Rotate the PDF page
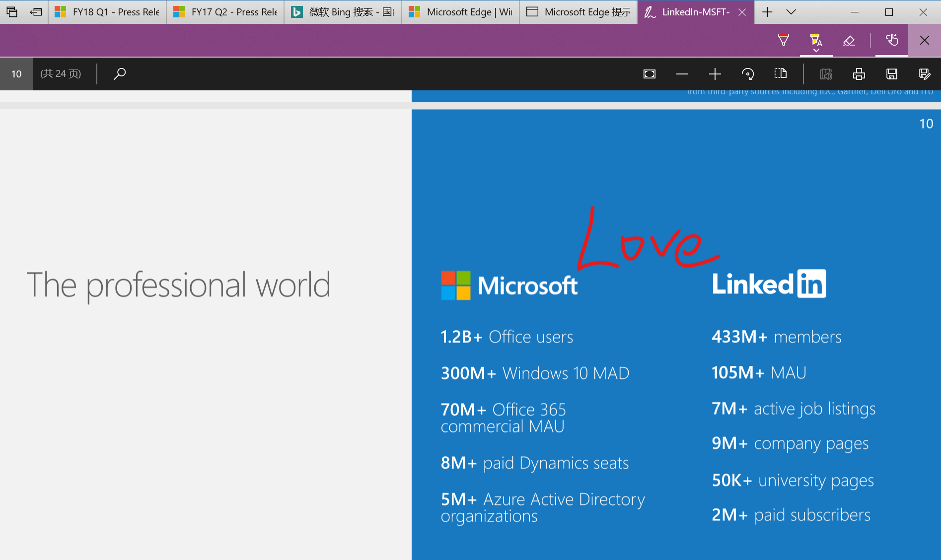941x560 pixels. [x=748, y=73]
